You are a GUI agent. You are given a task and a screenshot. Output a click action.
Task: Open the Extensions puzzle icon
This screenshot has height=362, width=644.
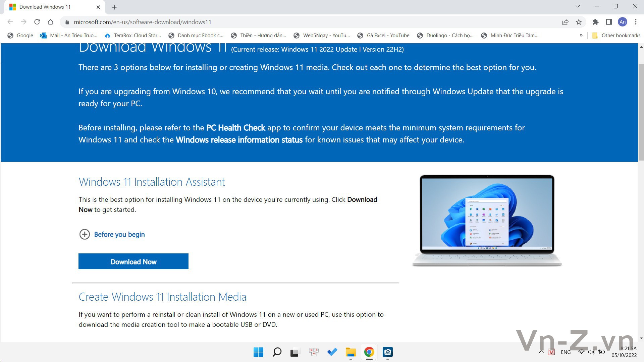tap(595, 22)
